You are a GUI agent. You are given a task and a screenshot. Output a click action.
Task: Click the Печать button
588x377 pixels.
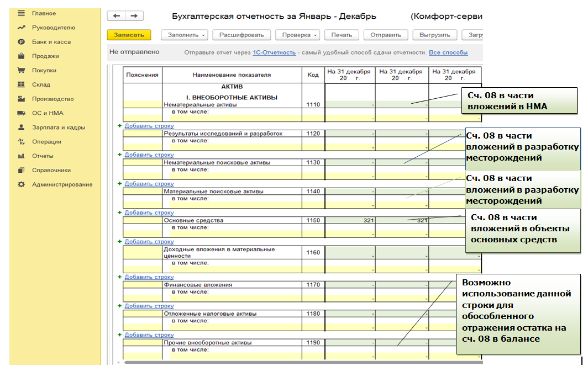[342, 35]
